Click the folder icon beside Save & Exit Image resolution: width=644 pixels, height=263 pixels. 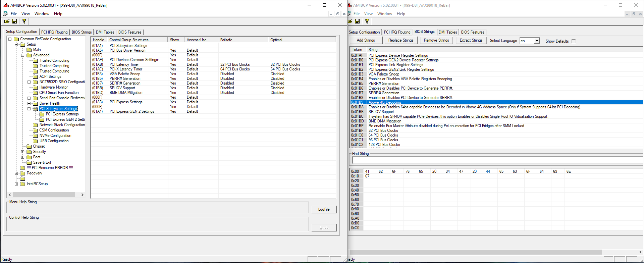tap(29, 162)
